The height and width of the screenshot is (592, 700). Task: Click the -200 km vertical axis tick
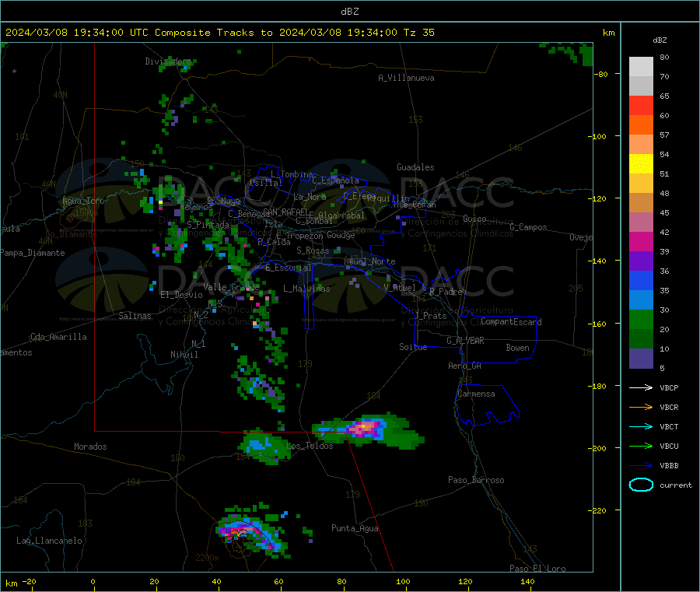tap(599, 448)
